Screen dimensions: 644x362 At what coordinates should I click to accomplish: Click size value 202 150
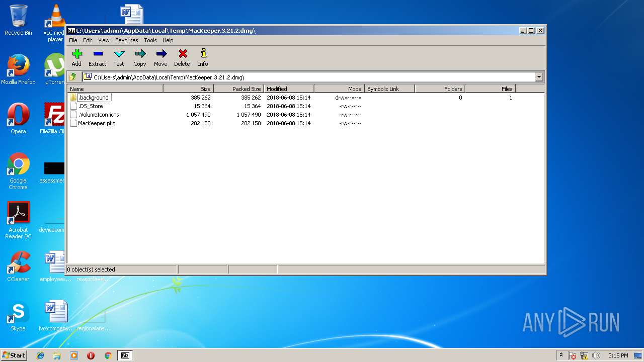coord(200,123)
